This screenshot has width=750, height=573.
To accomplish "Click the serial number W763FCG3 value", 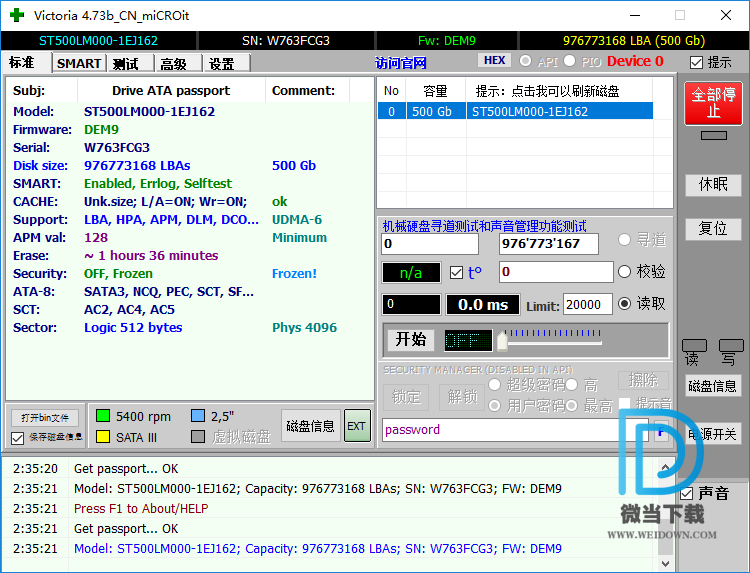I will [117, 147].
